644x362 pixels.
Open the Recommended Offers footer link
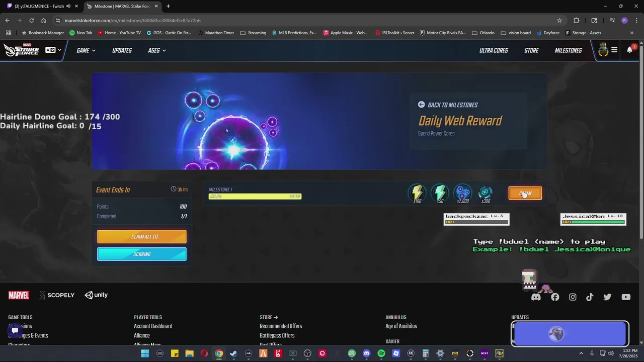click(x=281, y=326)
